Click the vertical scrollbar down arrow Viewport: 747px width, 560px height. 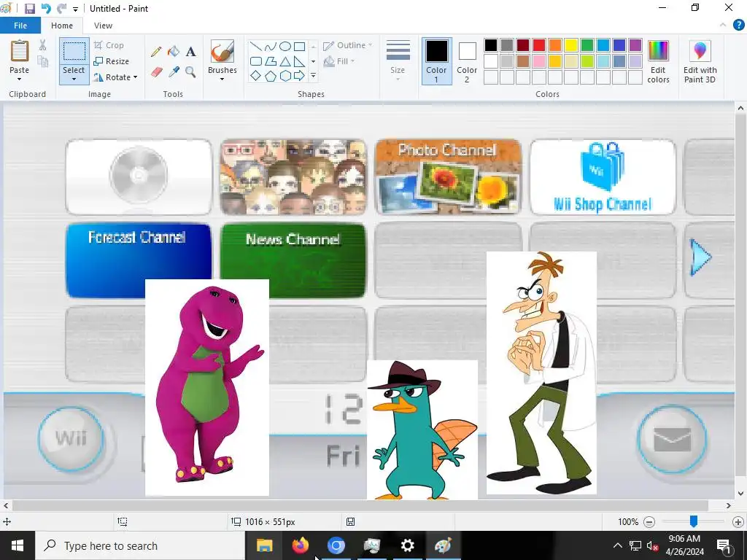740,494
